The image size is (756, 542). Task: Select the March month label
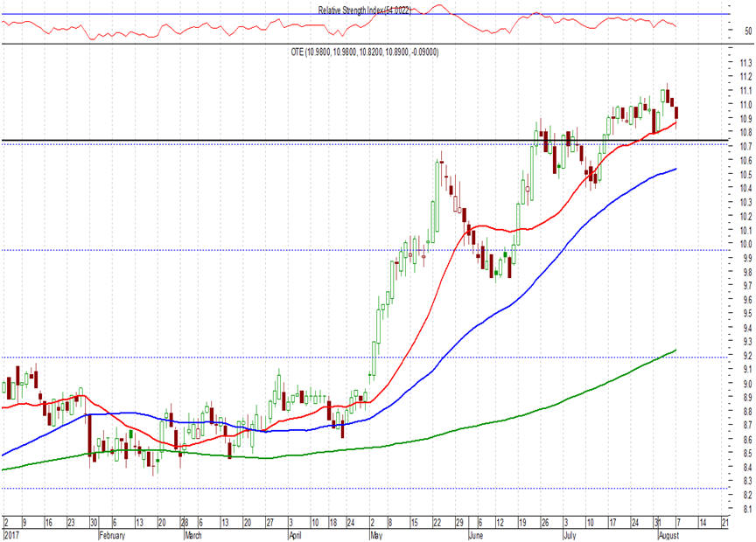coord(192,535)
